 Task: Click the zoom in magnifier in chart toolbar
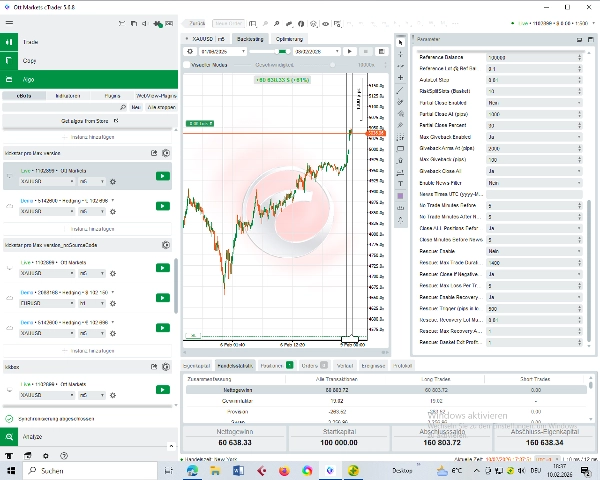(277, 24)
